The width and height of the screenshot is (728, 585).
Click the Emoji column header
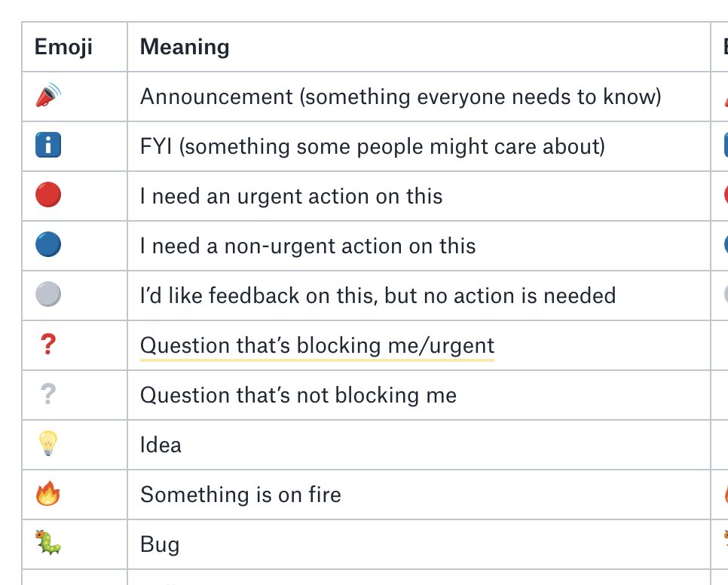click(x=63, y=47)
